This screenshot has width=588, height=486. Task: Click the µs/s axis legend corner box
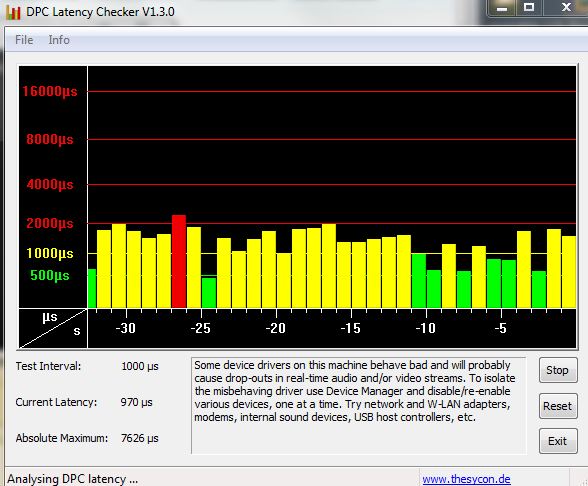[53, 328]
